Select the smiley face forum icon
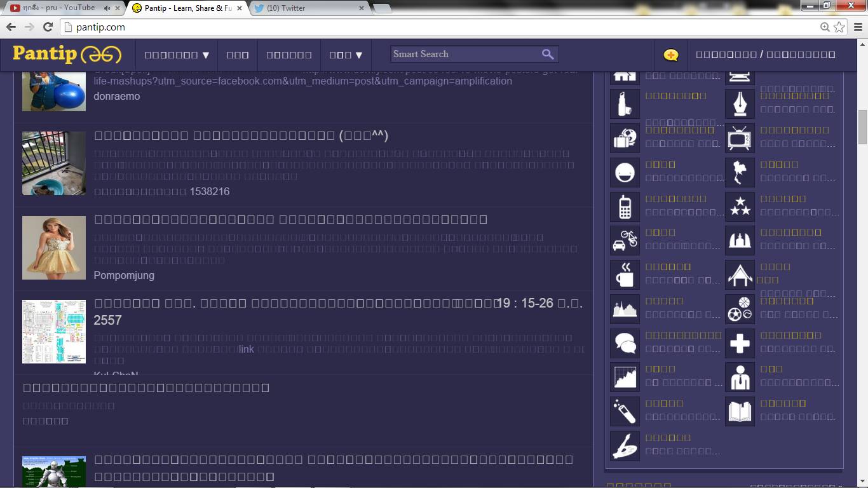This screenshot has width=868, height=488. [x=625, y=172]
